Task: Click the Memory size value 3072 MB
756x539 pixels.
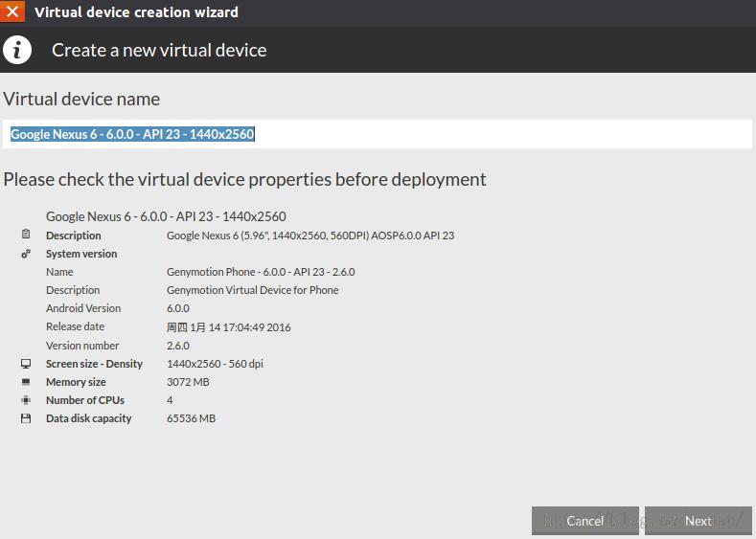Action: tap(188, 382)
